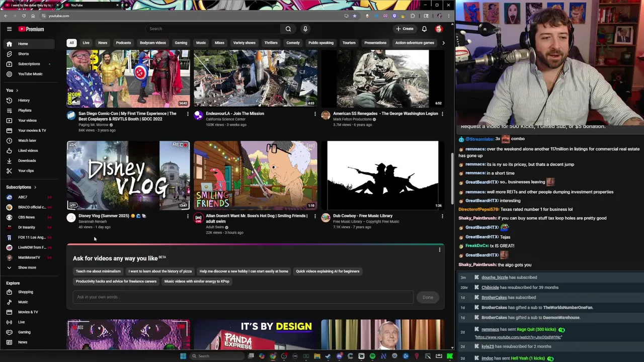644x362 pixels.
Task: Select the Live category chip
Action: (86, 43)
